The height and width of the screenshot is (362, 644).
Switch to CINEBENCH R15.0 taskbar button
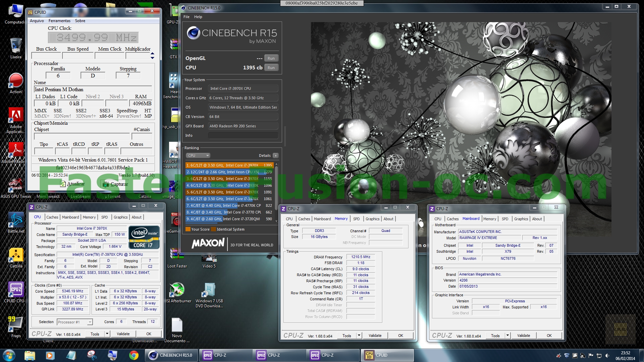pyautogui.click(x=171, y=355)
